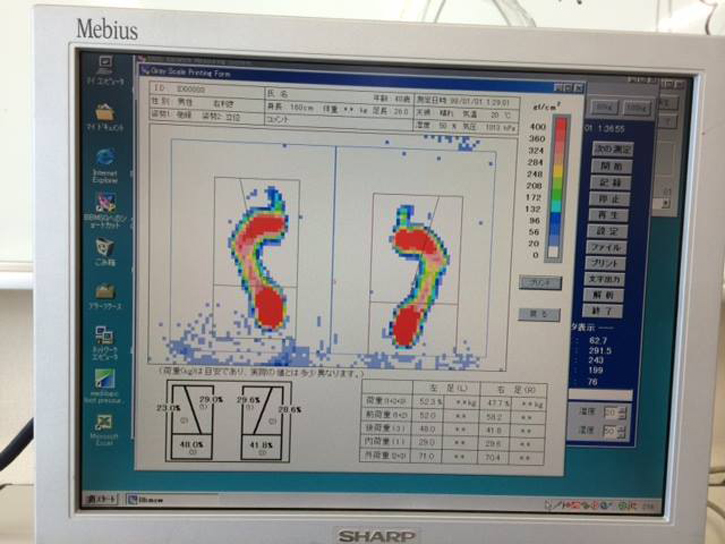Open the IBM homepage shortcut icon
Image resolution: width=725 pixels, height=544 pixels.
tap(104, 204)
